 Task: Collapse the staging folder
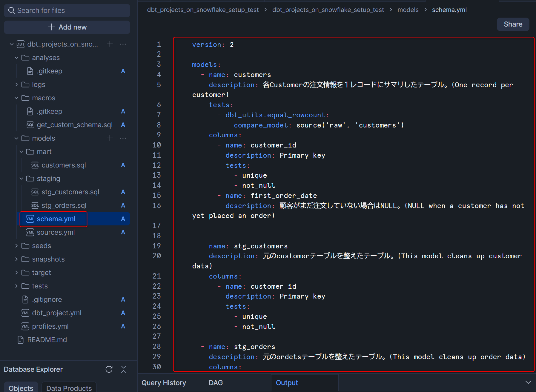click(21, 179)
